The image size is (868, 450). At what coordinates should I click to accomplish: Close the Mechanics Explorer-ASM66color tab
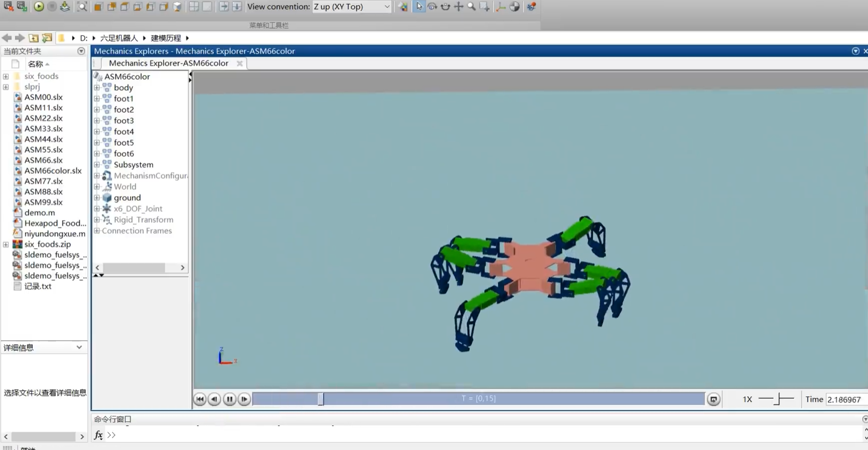(239, 63)
